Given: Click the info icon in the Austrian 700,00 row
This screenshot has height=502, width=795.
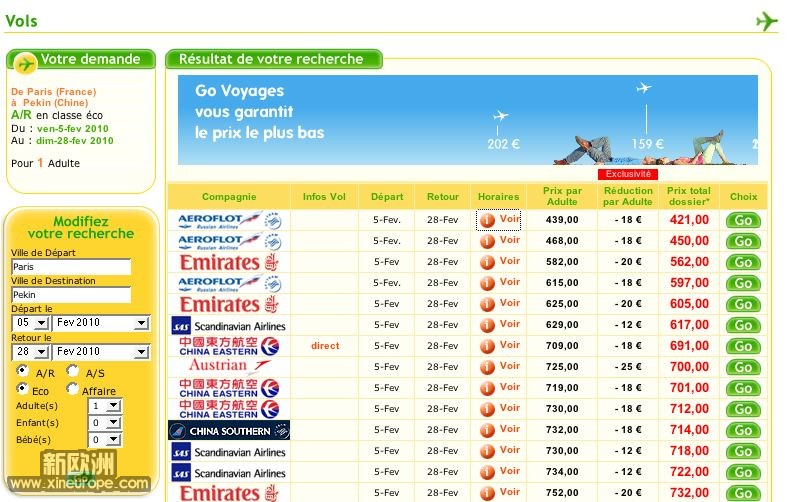Looking at the screenshot, I should tap(487, 367).
